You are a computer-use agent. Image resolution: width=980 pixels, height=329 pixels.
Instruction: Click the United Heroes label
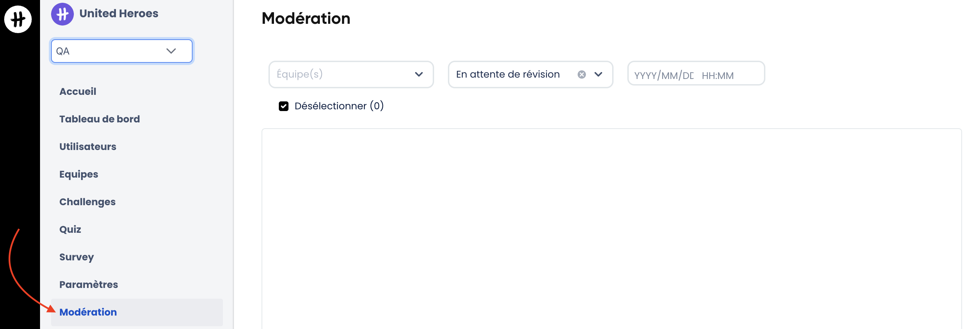tap(119, 13)
